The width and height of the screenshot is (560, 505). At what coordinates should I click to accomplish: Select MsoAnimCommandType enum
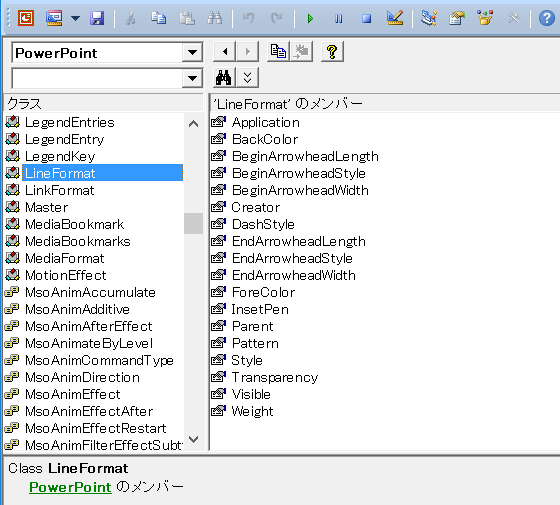pos(99,360)
